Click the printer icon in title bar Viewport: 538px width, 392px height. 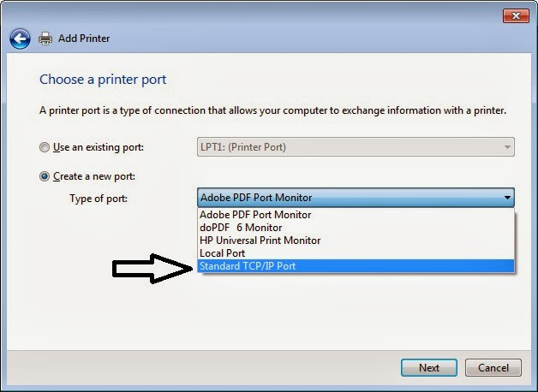click(46, 39)
